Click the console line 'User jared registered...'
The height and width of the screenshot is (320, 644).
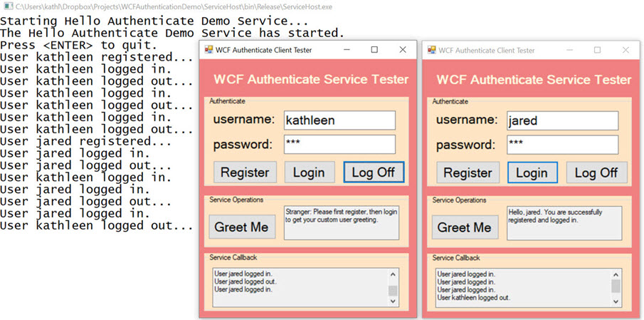click(x=86, y=142)
